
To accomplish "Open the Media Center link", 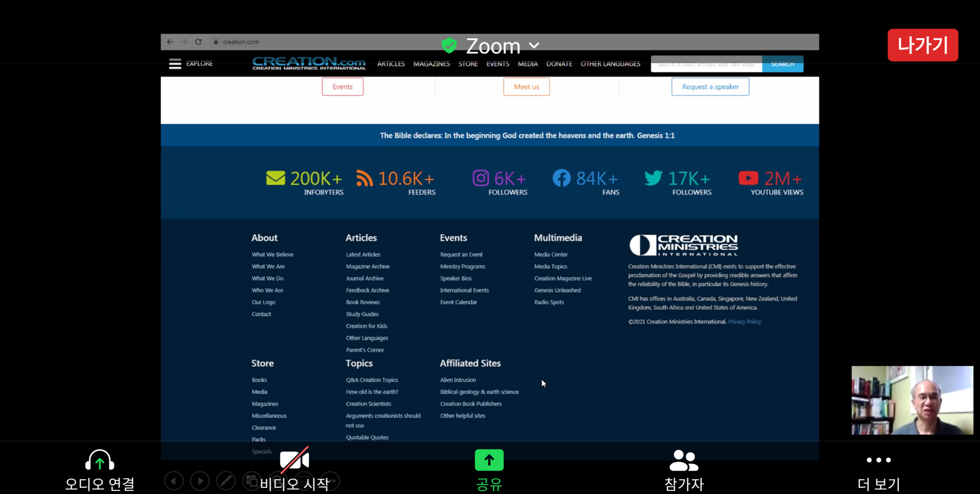I will (551, 254).
